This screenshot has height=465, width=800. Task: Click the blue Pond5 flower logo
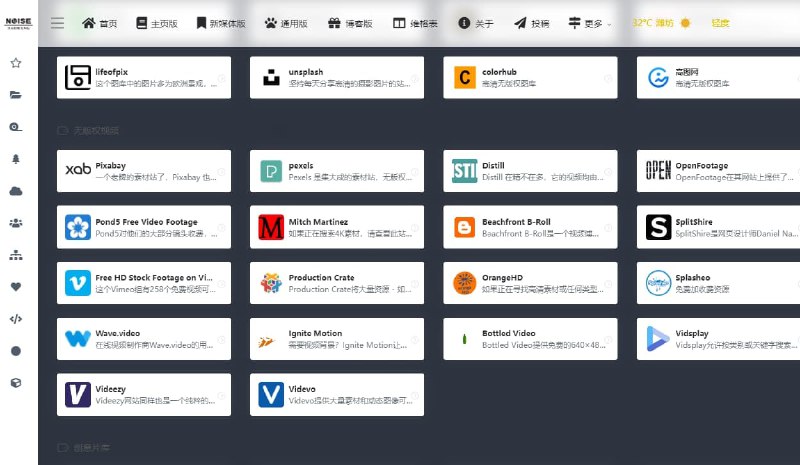(x=78, y=227)
